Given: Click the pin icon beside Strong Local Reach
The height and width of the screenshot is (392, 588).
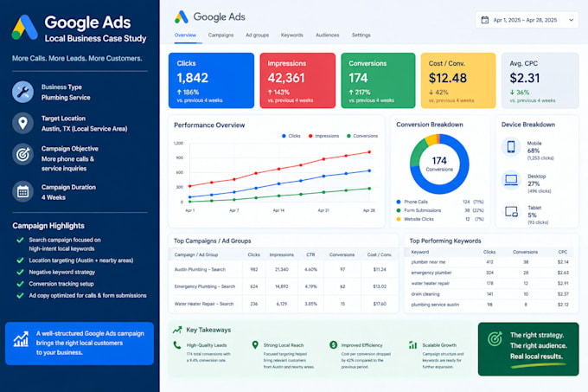Looking at the screenshot, I should click(255, 344).
